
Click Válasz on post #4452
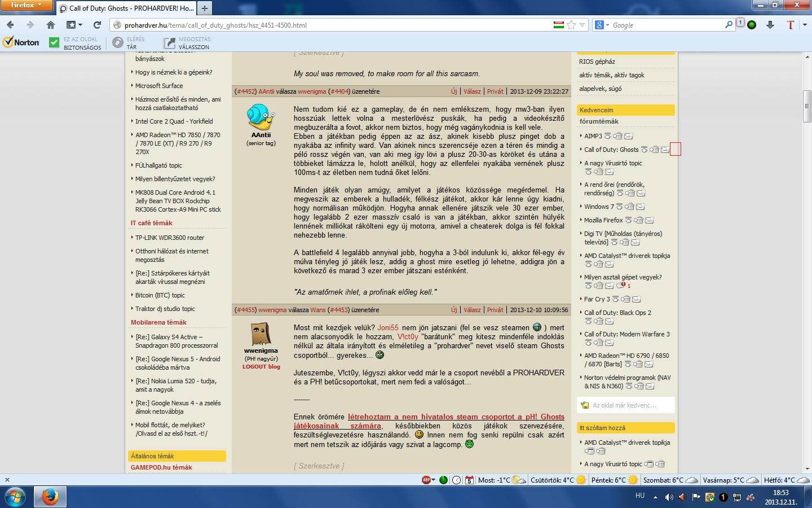coord(472,91)
